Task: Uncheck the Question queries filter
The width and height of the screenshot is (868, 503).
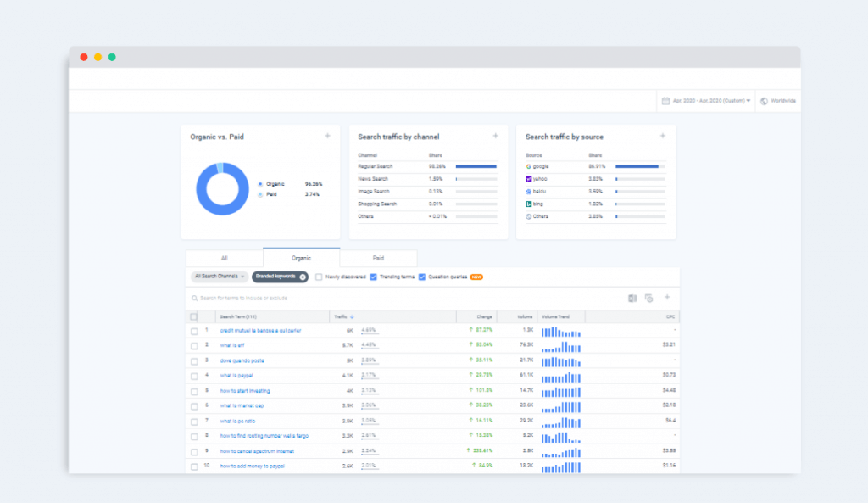Action: point(420,277)
